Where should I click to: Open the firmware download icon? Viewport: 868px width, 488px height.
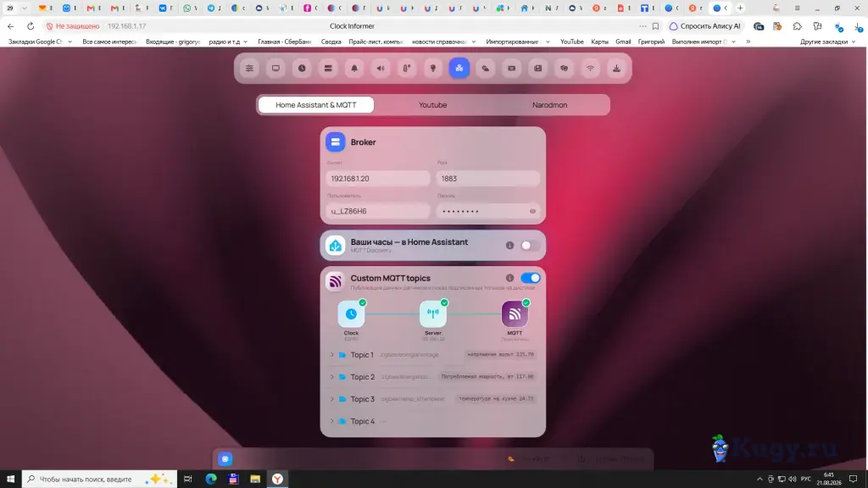tap(616, 68)
